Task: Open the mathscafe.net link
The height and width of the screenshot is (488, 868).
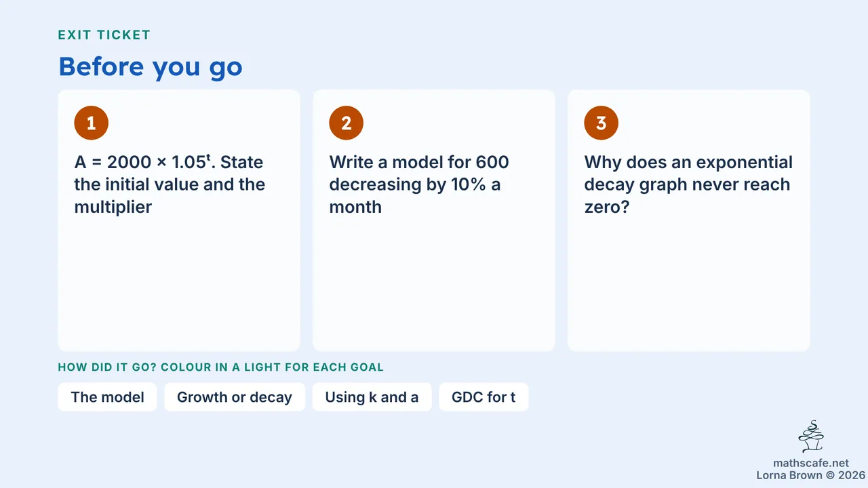Action: 811,464
